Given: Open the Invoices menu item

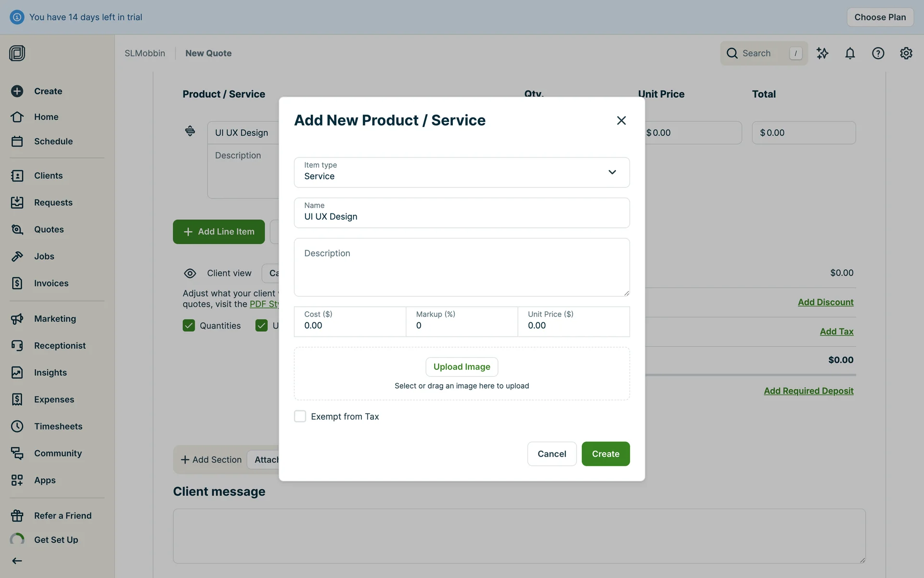Looking at the screenshot, I should (x=51, y=283).
